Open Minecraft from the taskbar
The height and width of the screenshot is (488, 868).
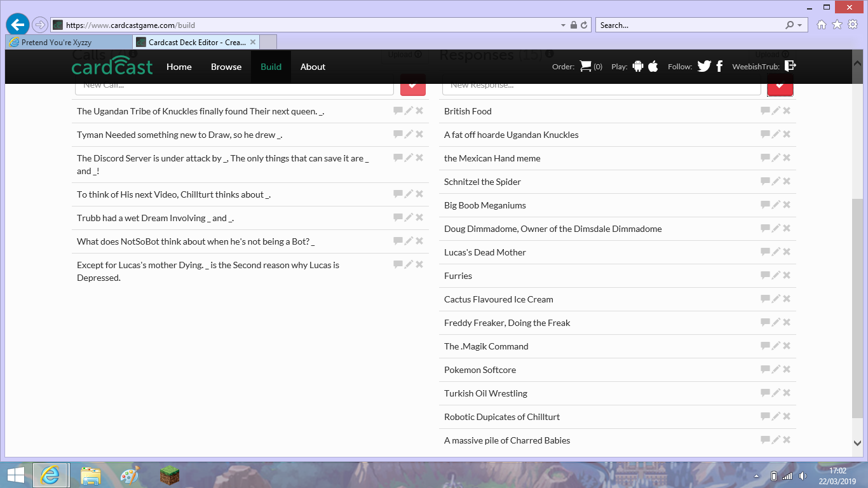click(169, 475)
